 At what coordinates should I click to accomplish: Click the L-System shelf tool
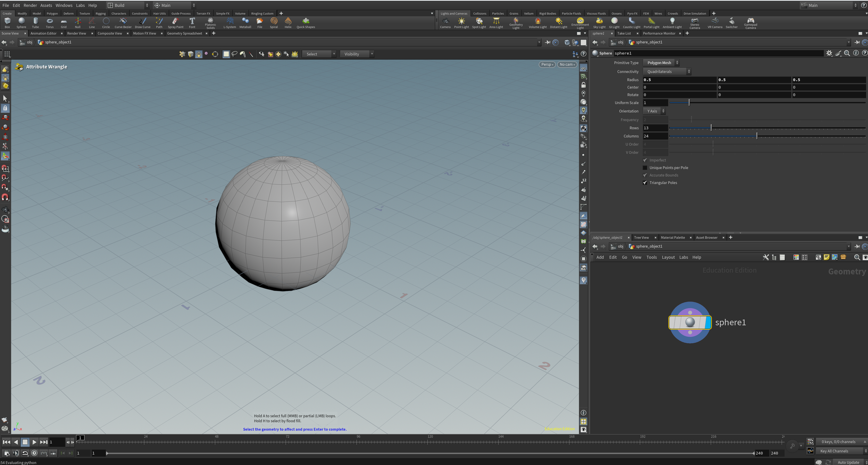coord(229,23)
